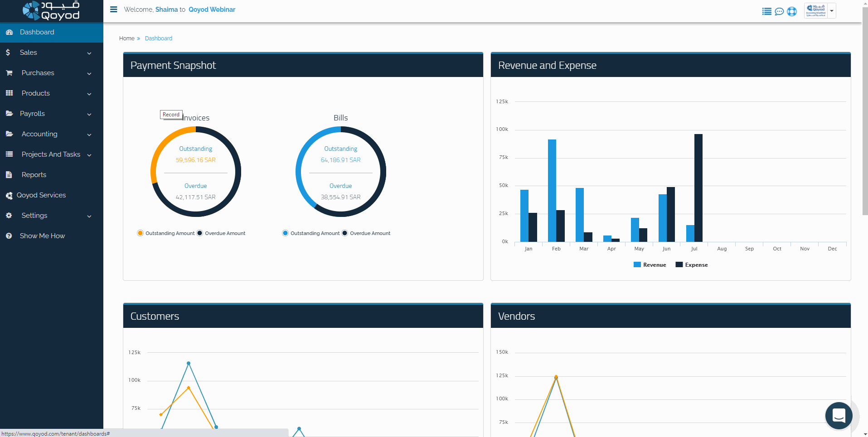The width and height of the screenshot is (868, 437).
Task: Click the Dashboard breadcrumb link
Action: [x=158, y=38]
